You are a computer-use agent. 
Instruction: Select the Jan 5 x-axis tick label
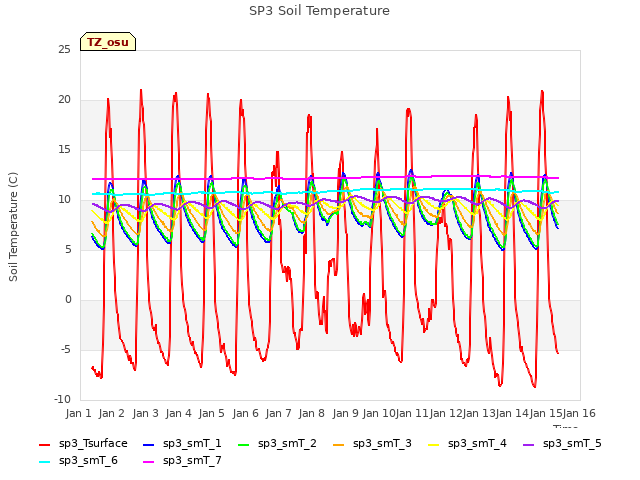tap(211, 413)
